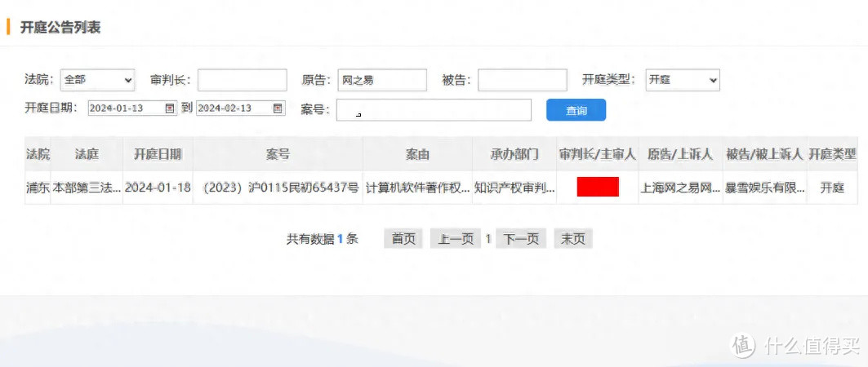Select the date cell 2024-01-18
Viewport: 868px width, 367px height.
(158, 188)
